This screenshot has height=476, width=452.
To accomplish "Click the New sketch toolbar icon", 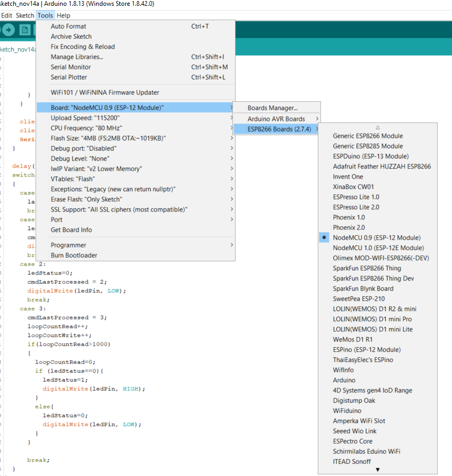I will 25,30.
